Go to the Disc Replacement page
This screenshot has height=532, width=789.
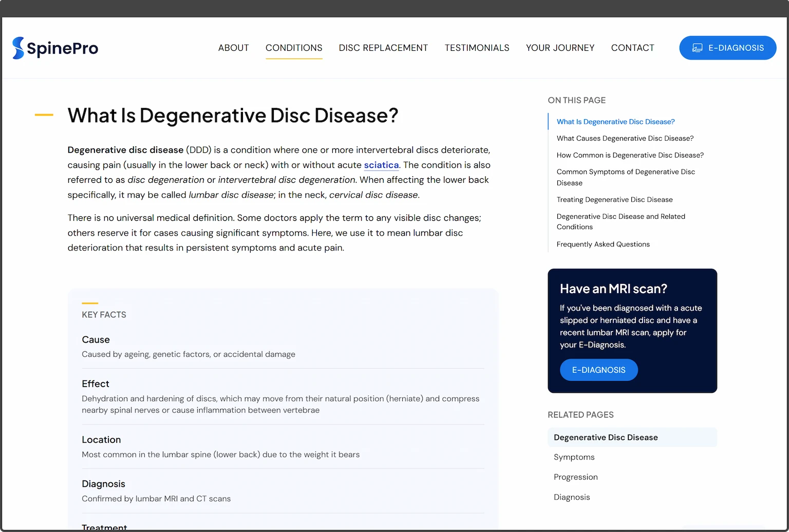pyautogui.click(x=383, y=48)
